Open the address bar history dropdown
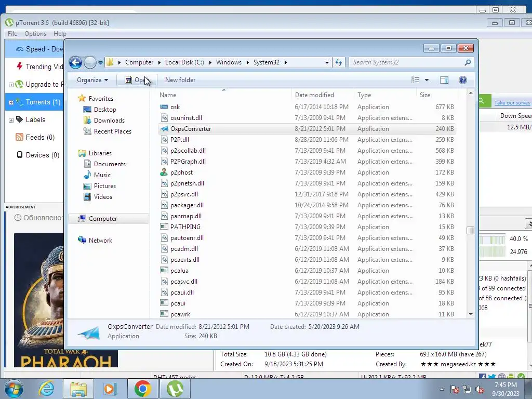Image resolution: width=532 pixels, height=399 pixels. tap(327, 63)
